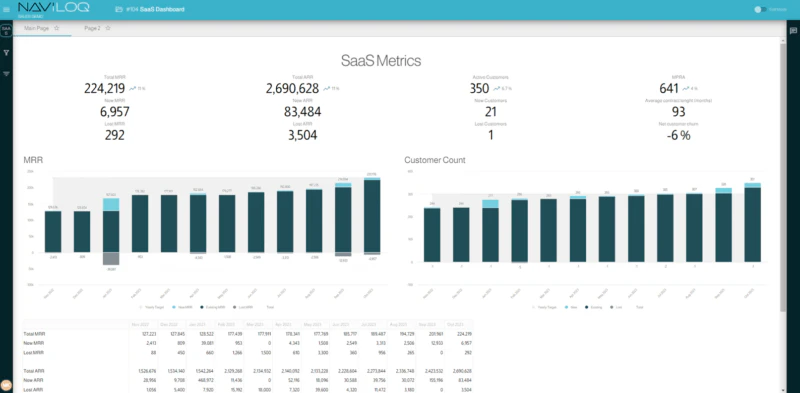This screenshot has width=800, height=393.
Task: Open the #104 SaaS Dashboard title
Action: (155, 9)
